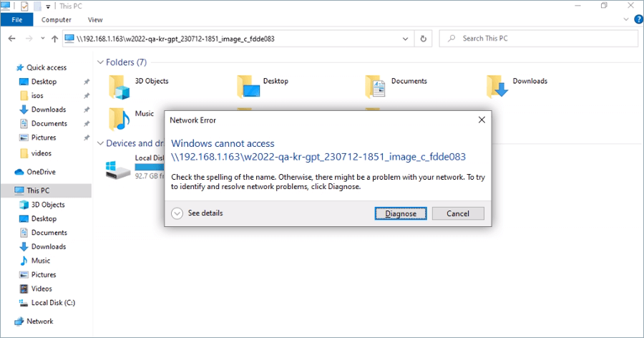Open Downloads under This PC

49,246
